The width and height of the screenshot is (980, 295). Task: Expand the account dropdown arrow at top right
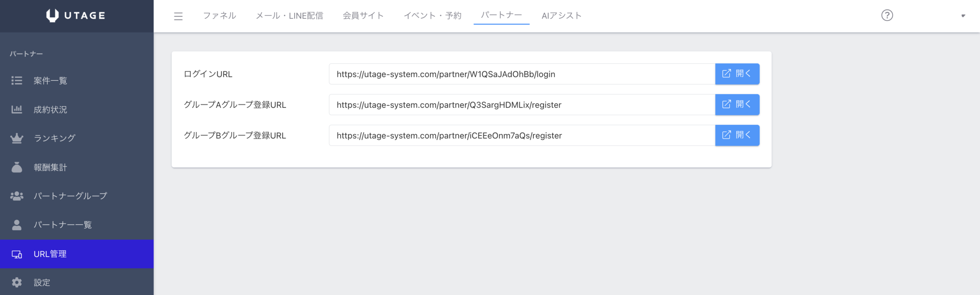pyautogui.click(x=963, y=16)
